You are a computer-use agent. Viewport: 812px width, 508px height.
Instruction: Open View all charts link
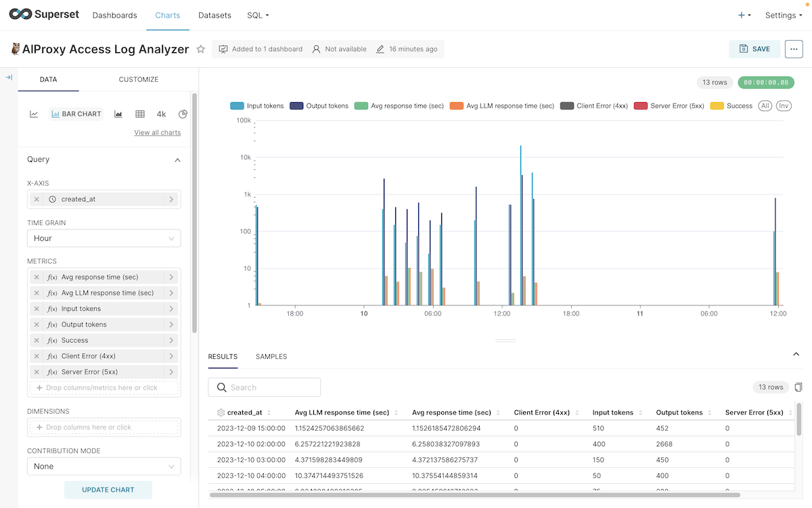[157, 132]
